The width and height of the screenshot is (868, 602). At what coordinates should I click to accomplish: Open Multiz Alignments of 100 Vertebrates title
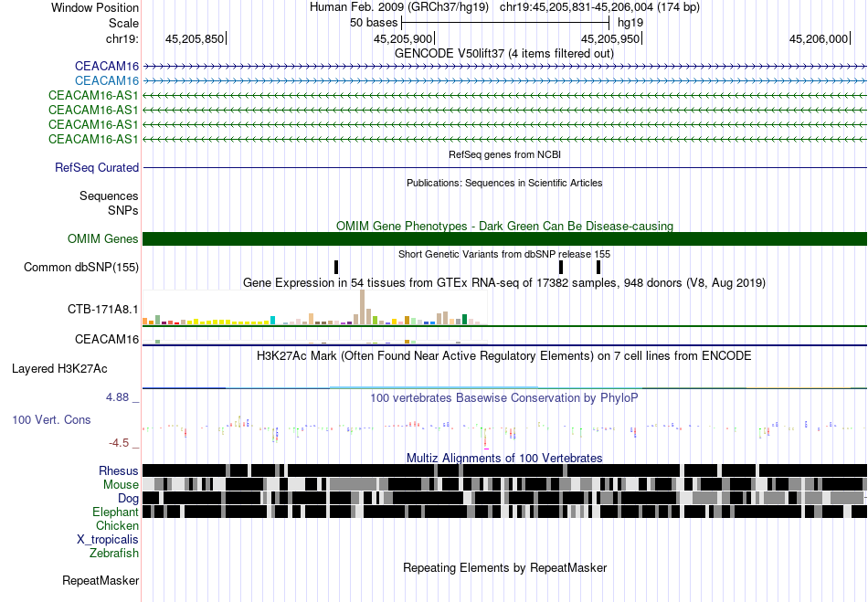coord(504,459)
